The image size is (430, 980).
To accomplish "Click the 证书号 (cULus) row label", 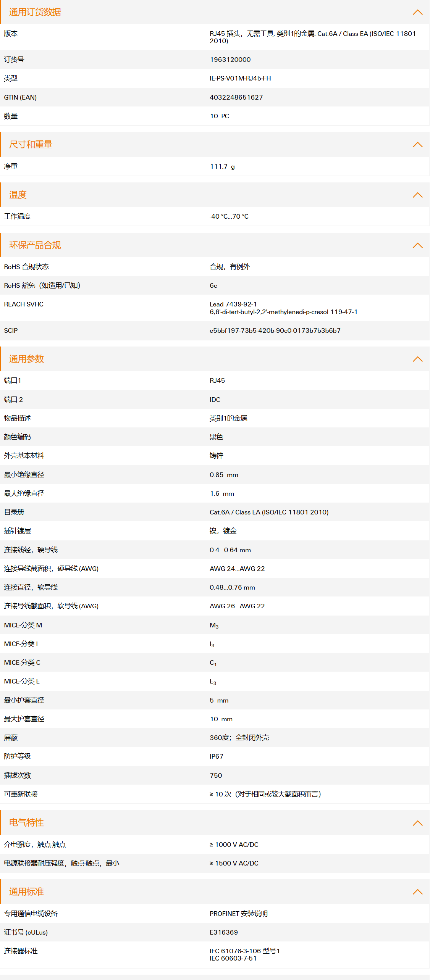I will pyautogui.click(x=26, y=932).
